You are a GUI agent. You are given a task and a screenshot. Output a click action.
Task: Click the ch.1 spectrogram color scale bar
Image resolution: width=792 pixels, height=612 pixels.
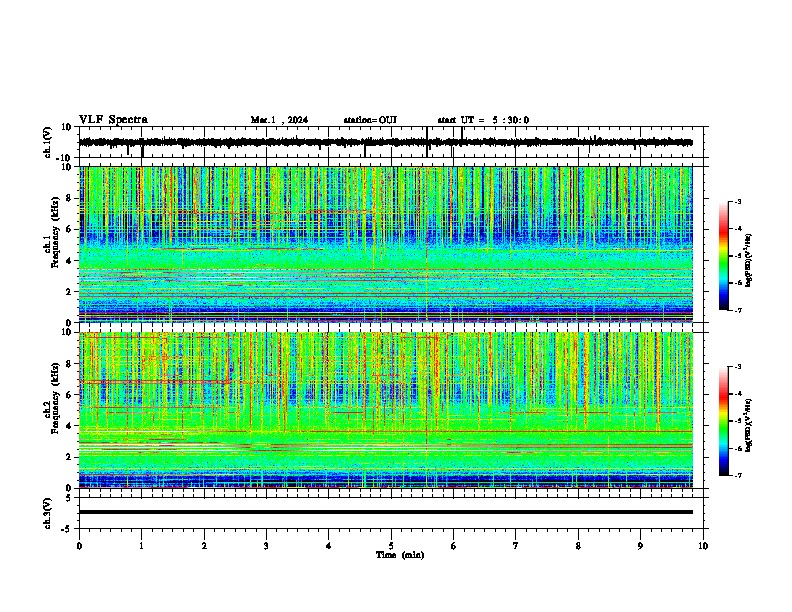(723, 256)
